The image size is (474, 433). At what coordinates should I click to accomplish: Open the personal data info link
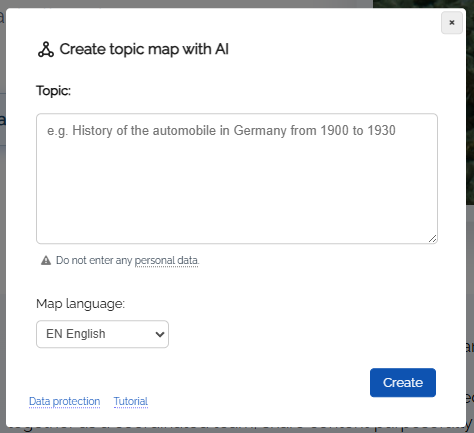click(166, 260)
